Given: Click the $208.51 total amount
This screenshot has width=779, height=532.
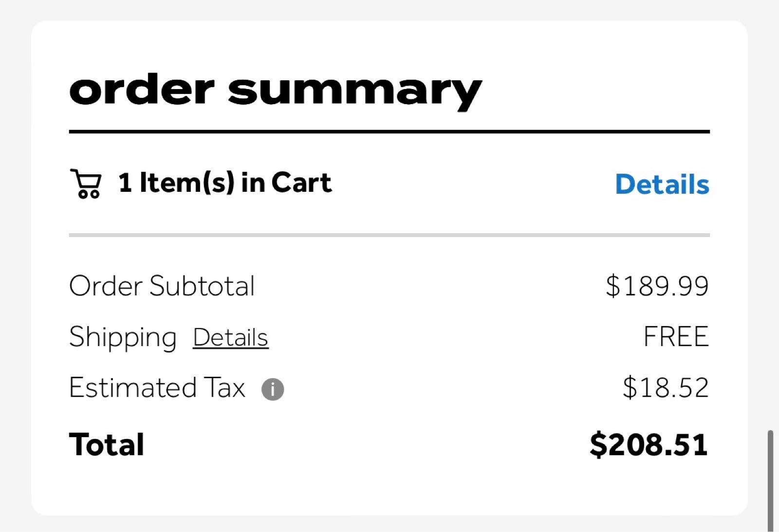Looking at the screenshot, I should pyautogui.click(x=649, y=444).
